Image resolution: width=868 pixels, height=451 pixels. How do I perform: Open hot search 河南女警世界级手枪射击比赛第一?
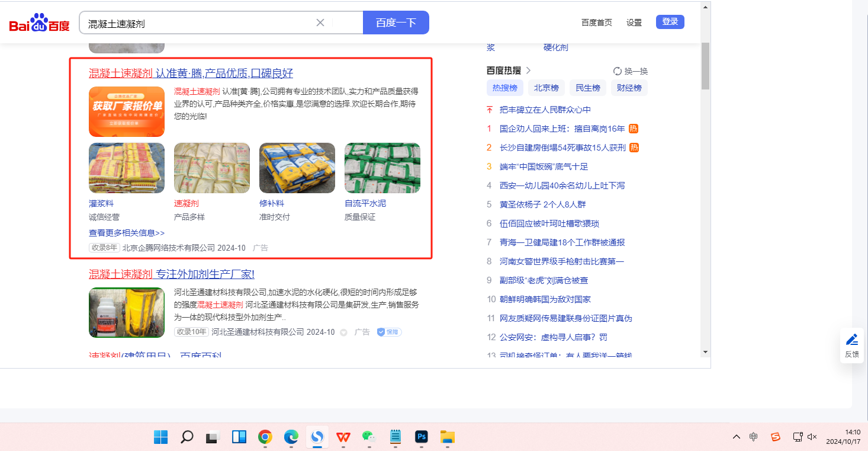click(562, 261)
